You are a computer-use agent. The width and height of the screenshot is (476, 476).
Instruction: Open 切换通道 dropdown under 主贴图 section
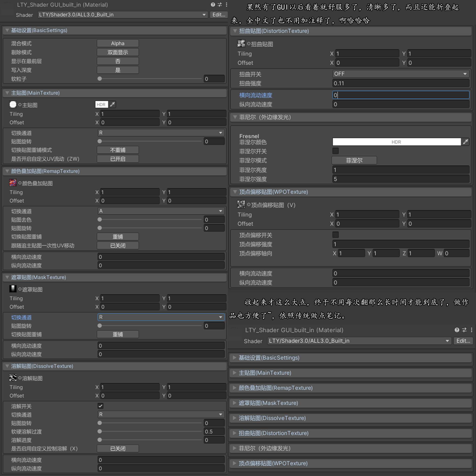click(161, 133)
